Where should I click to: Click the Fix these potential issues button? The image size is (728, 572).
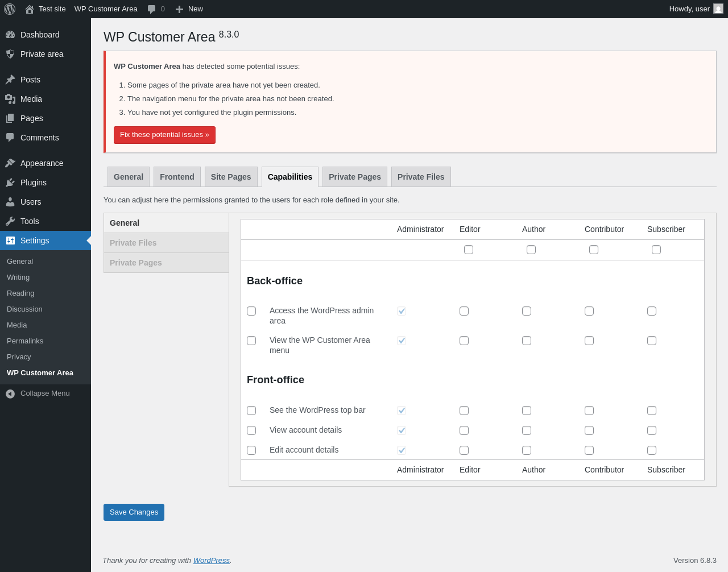pos(164,135)
